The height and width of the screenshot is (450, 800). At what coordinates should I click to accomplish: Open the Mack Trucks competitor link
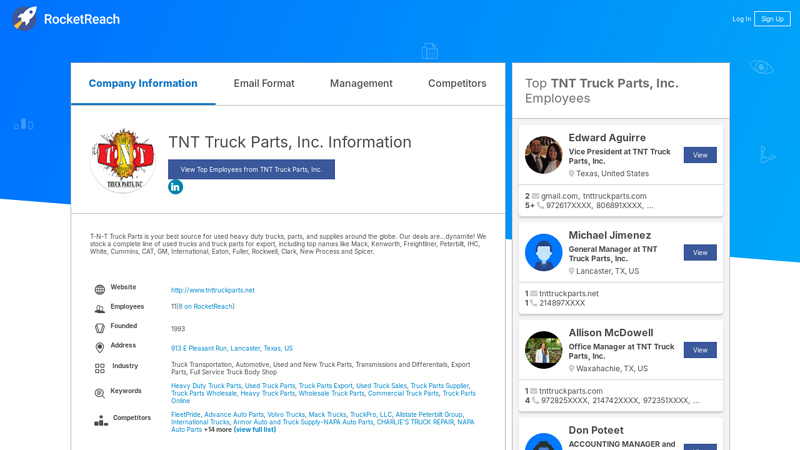tap(327, 415)
